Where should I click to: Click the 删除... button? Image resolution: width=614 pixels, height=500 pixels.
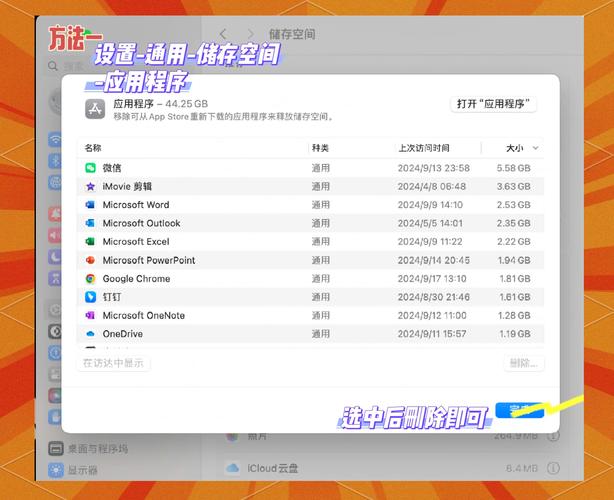click(524, 363)
